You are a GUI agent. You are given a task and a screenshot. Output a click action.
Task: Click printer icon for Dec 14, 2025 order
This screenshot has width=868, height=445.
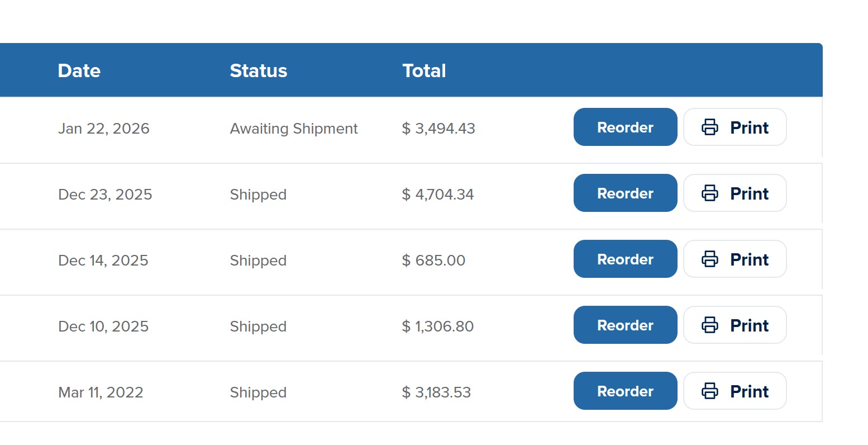(710, 259)
